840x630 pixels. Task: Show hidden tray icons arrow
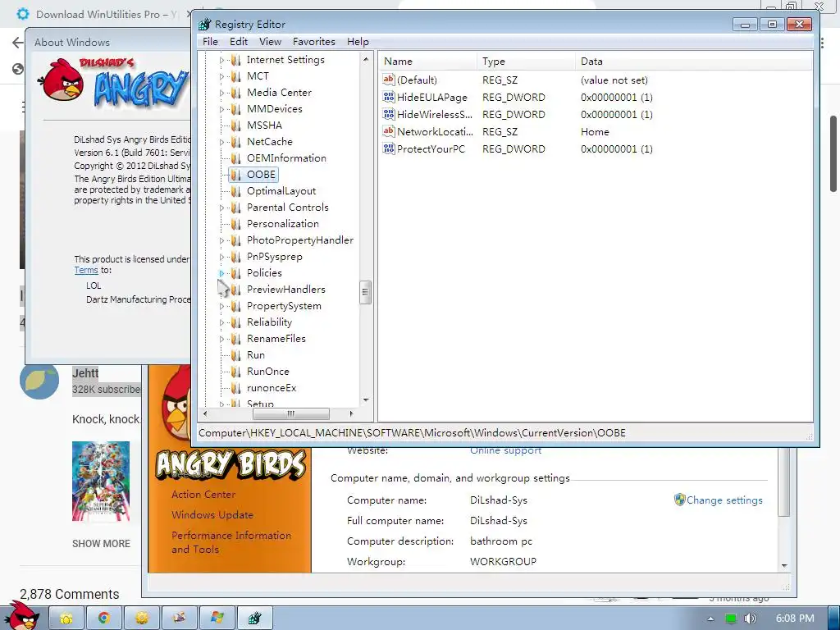click(710, 619)
